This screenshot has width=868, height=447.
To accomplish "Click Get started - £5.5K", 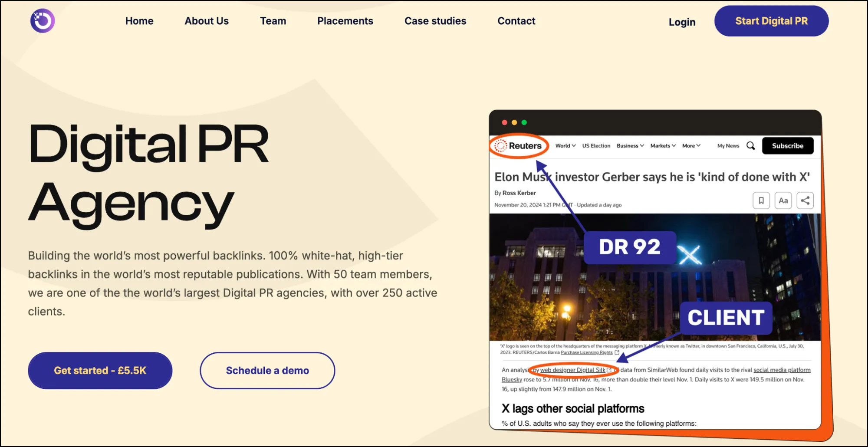I will (100, 370).
